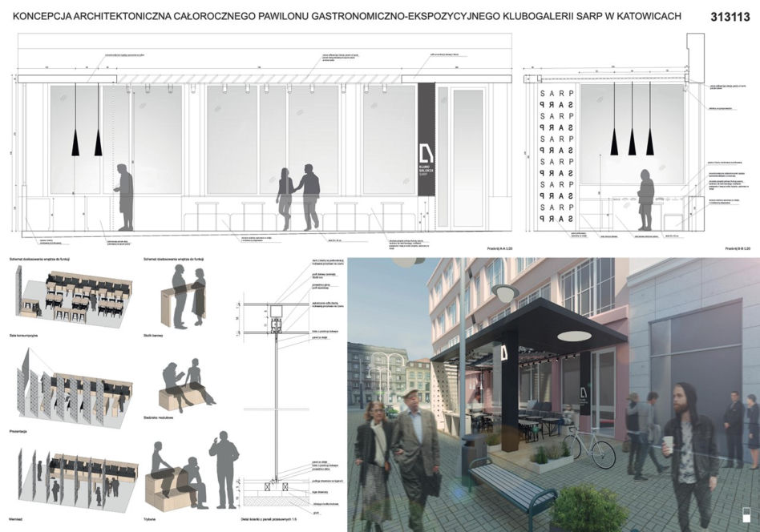
Task: Click the "Detal ścianki z paneli przesuwnych 1:5" caption
Action: pyautogui.click(x=269, y=519)
